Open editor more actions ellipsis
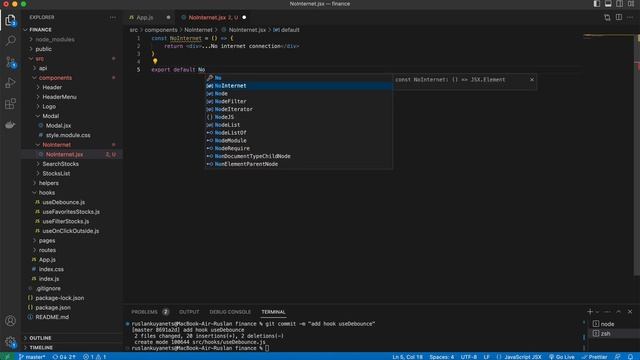Image resolution: width=640 pixels, height=360 pixels. pos(630,18)
